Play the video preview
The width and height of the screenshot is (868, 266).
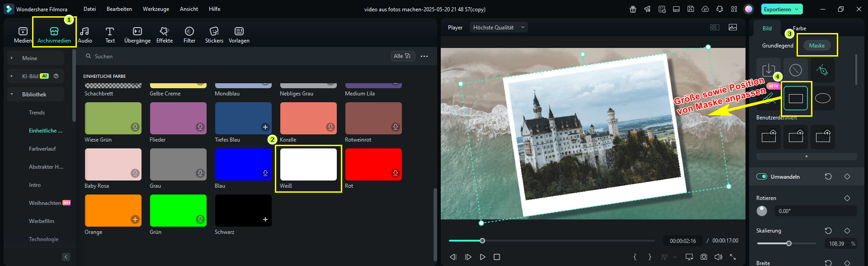(x=482, y=257)
